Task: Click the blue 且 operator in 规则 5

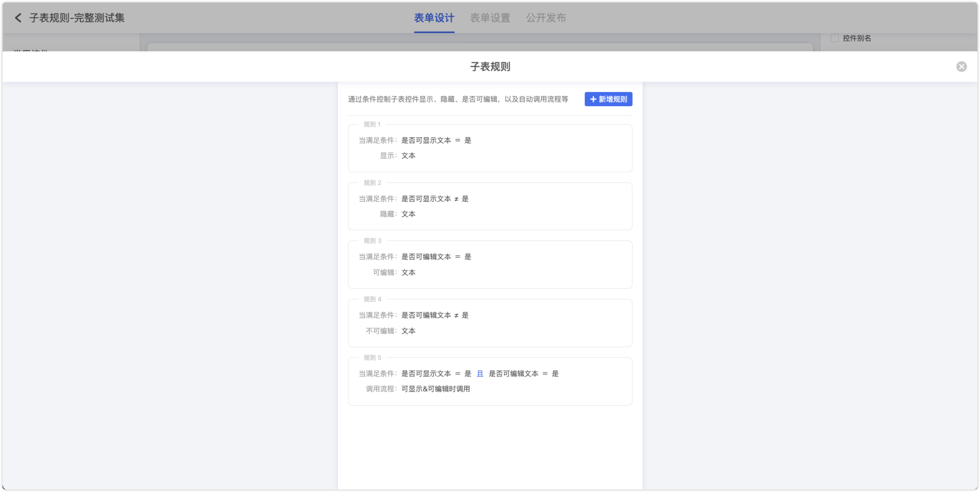Action: coord(480,374)
